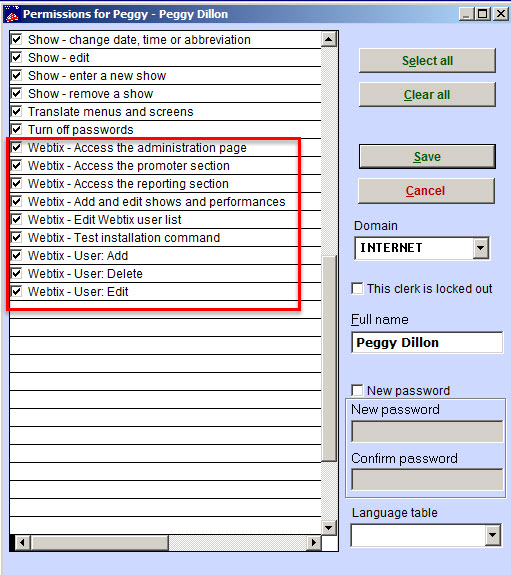Image resolution: width=511 pixels, height=575 pixels.
Task: Toggle the 'This clerk is locked out' checkbox
Action: [357, 288]
